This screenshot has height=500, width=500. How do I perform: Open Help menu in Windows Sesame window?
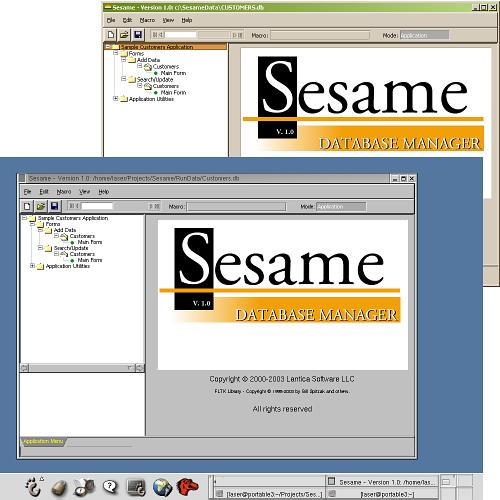point(187,20)
